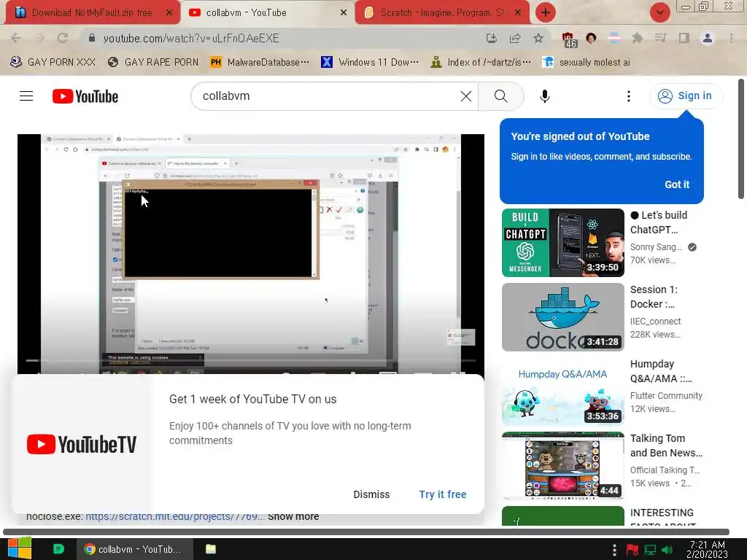
Task: Open the network icon in system tray
Action: [650, 550]
